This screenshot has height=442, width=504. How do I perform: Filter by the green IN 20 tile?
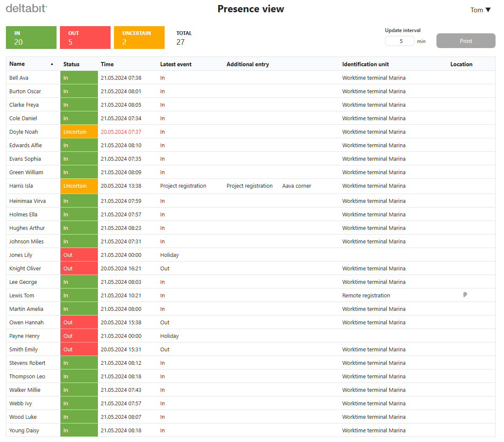pos(31,38)
